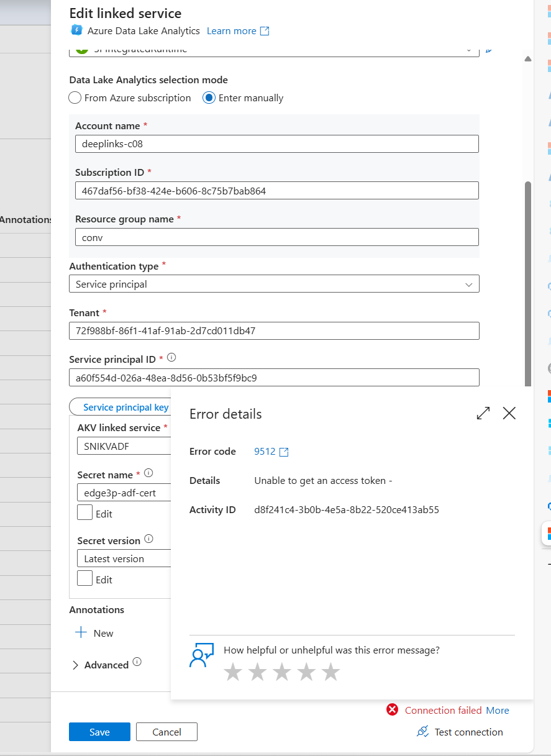Rate error message five stars
This screenshot has height=756, width=551.
click(331, 672)
